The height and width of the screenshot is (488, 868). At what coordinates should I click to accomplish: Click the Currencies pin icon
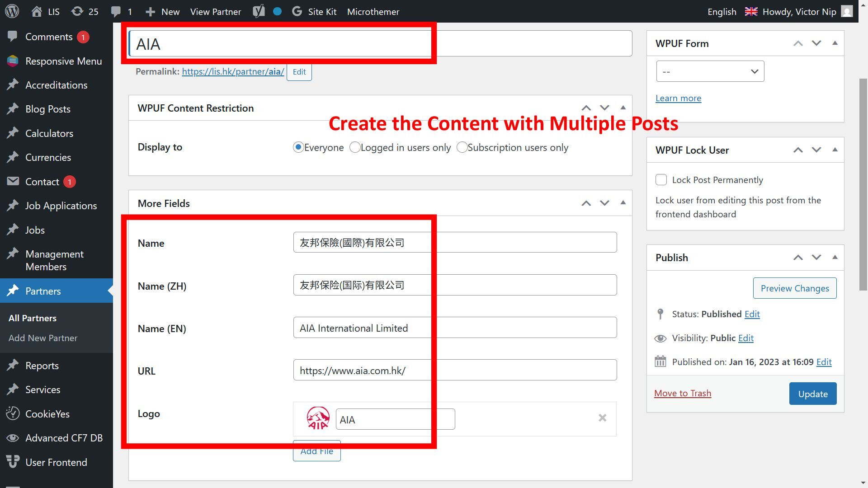13,157
